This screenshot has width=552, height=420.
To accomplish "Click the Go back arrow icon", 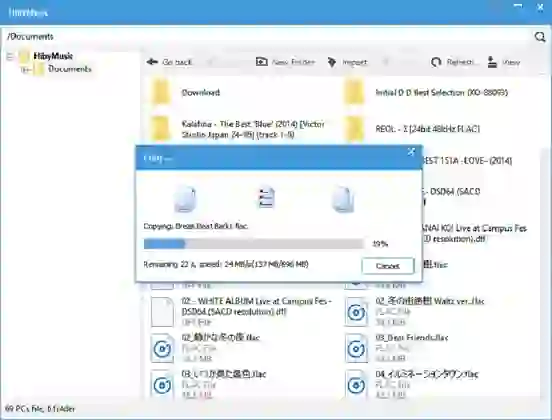I will (152, 62).
